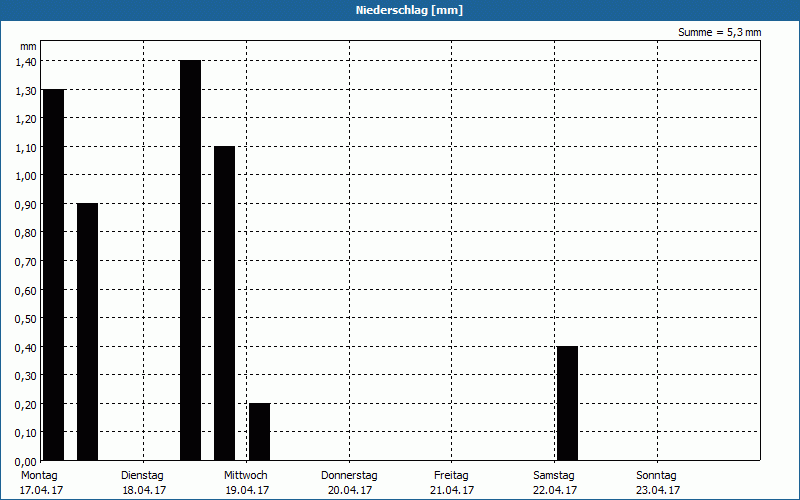Image resolution: width=800 pixels, height=500 pixels.
Task: Click the date 21.04.17
Action: (x=452, y=490)
